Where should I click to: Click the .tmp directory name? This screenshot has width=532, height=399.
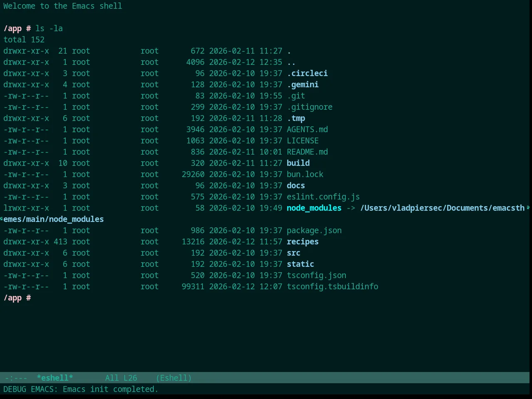pyautogui.click(x=296, y=118)
